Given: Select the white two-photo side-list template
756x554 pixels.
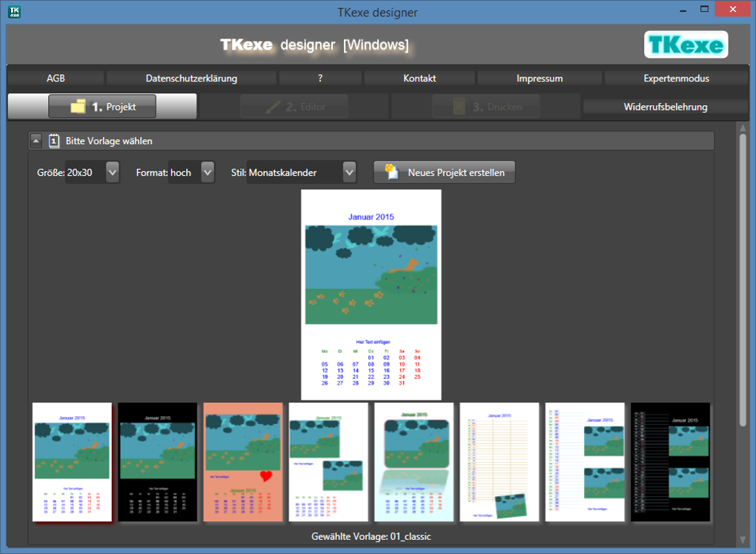Looking at the screenshot, I should click(585, 462).
